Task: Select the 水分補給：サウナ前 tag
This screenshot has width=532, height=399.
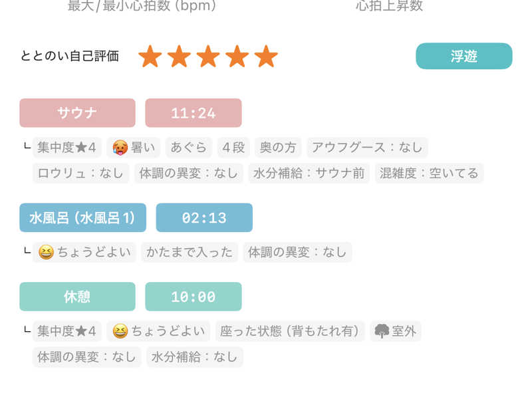Action: (309, 174)
